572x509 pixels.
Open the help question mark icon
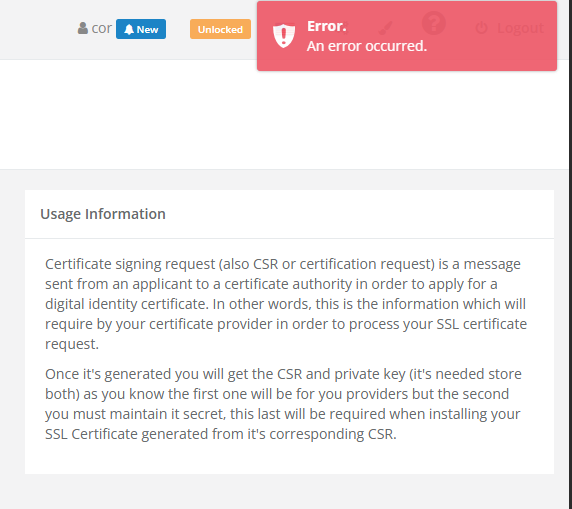pyautogui.click(x=434, y=23)
